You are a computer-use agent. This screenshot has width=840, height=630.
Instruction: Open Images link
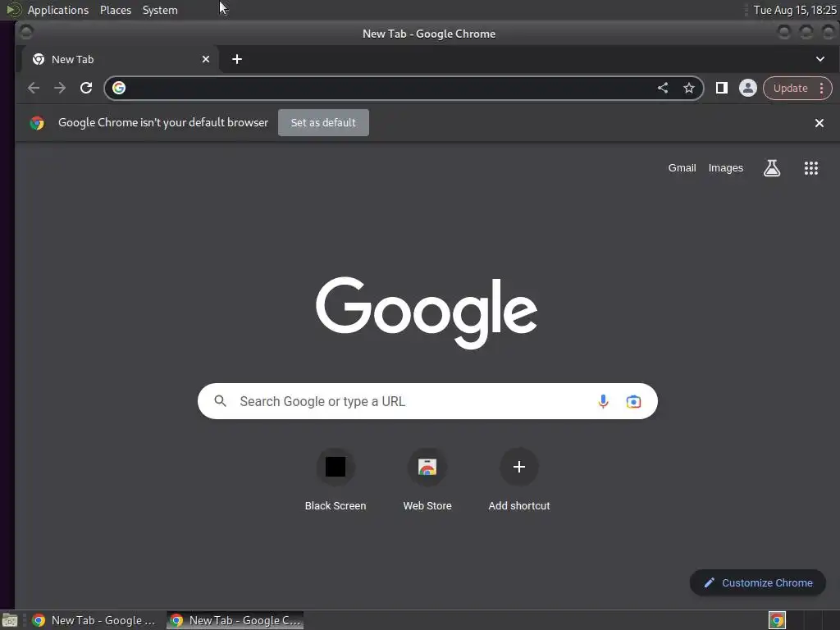pos(726,168)
